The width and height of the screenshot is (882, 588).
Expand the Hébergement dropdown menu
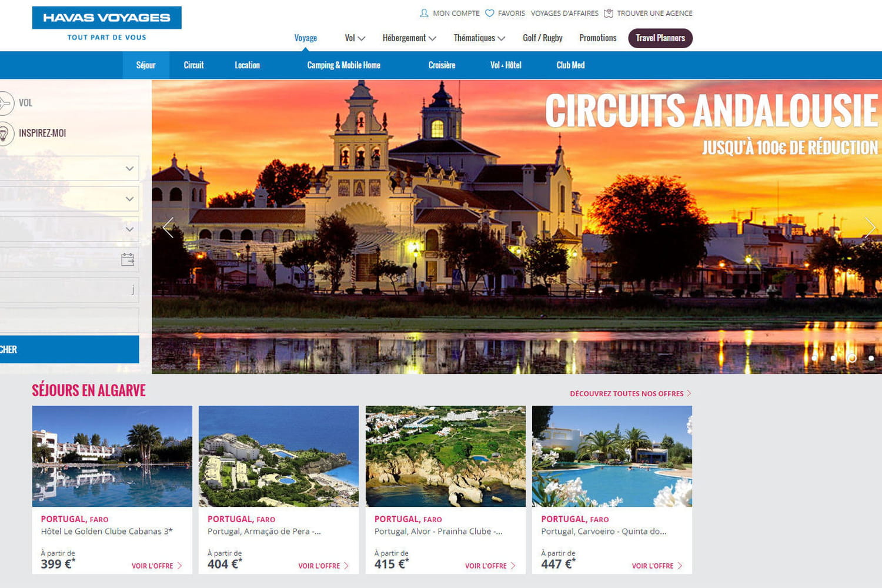pyautogui.click(x=409, y=38)
